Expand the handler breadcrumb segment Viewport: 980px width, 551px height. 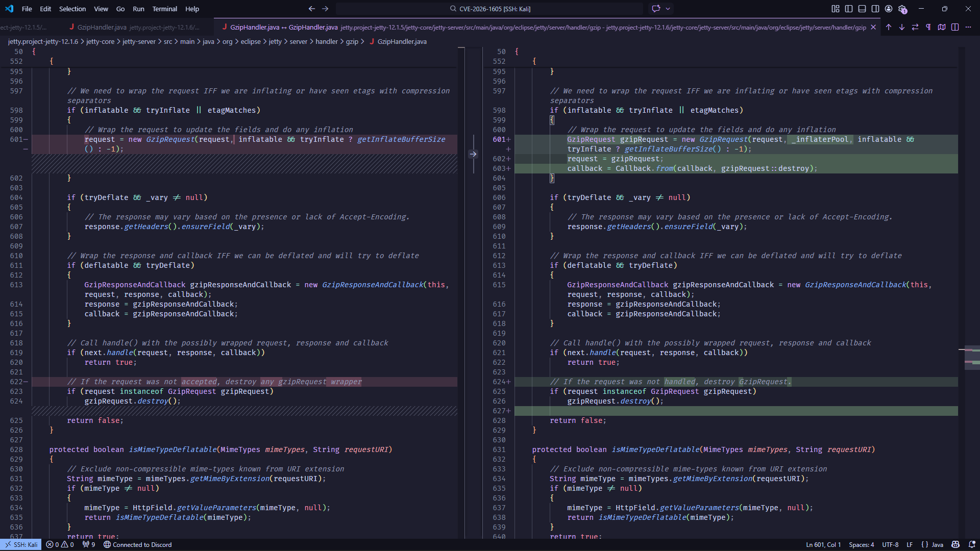coord(326,41)
